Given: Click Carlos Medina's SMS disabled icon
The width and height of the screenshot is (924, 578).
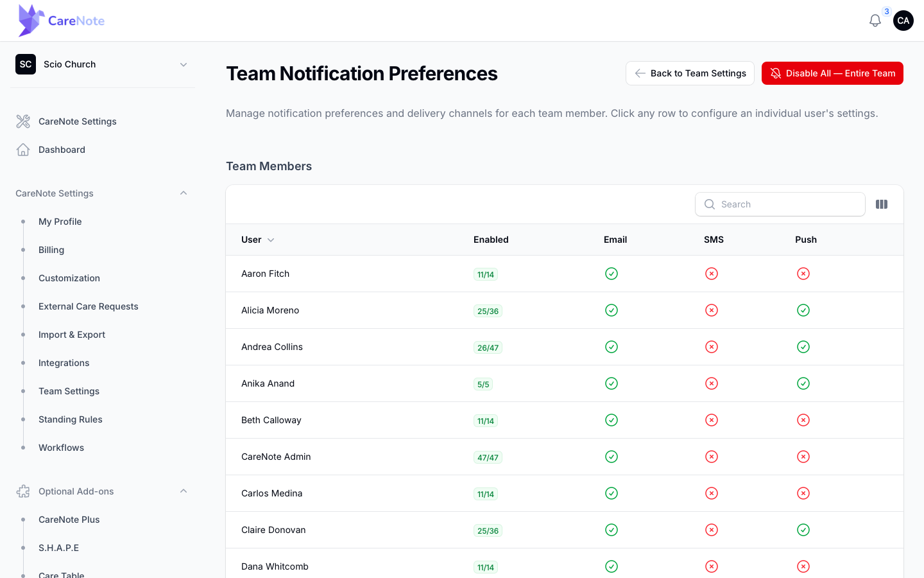Looking at the screenshot, I should (x=712, y=493).
